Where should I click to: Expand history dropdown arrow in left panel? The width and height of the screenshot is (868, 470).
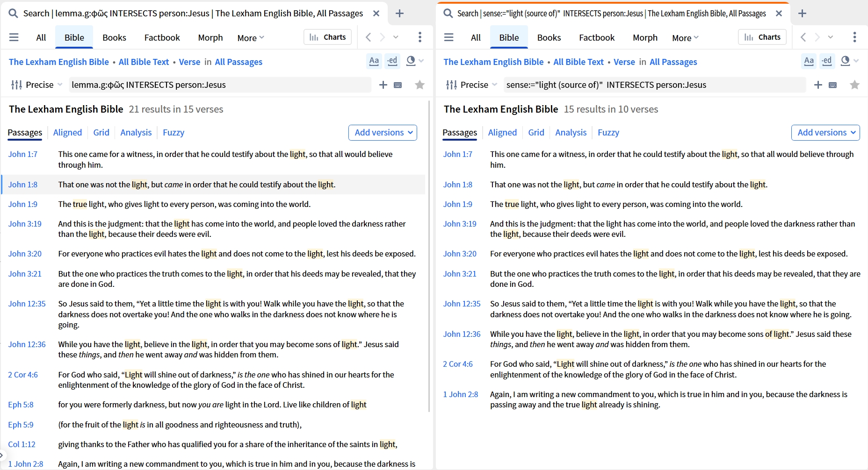pos(396,37)
